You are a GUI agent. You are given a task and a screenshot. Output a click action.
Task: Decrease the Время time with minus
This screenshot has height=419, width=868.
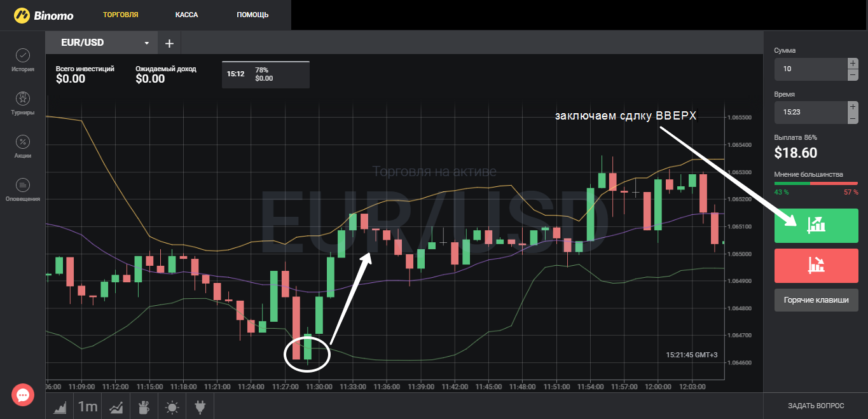pos(853,118)
